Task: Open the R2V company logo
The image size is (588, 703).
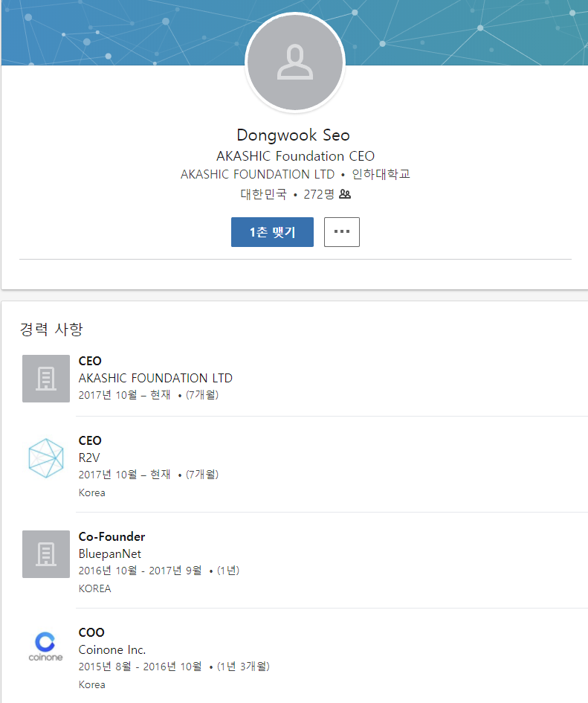Action: (46, 458)
